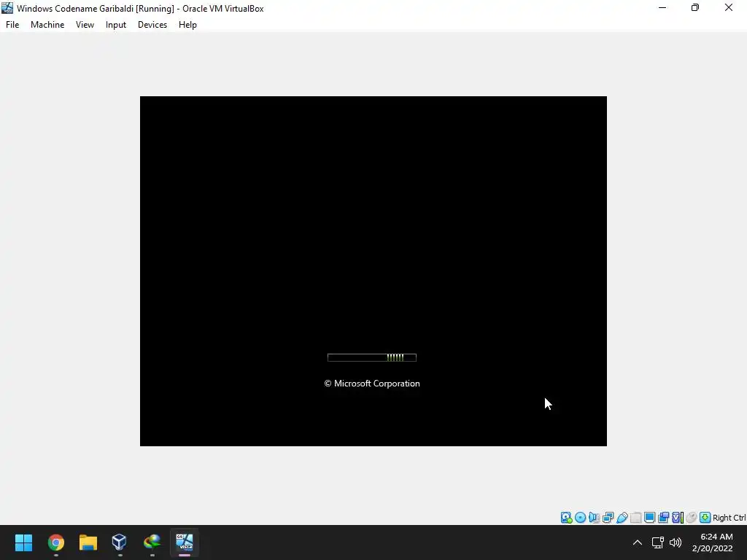The width and height of the screenshot is (747, 560).
Task: Click the hard disk activity indicator
Action: [x=566, y=518]
